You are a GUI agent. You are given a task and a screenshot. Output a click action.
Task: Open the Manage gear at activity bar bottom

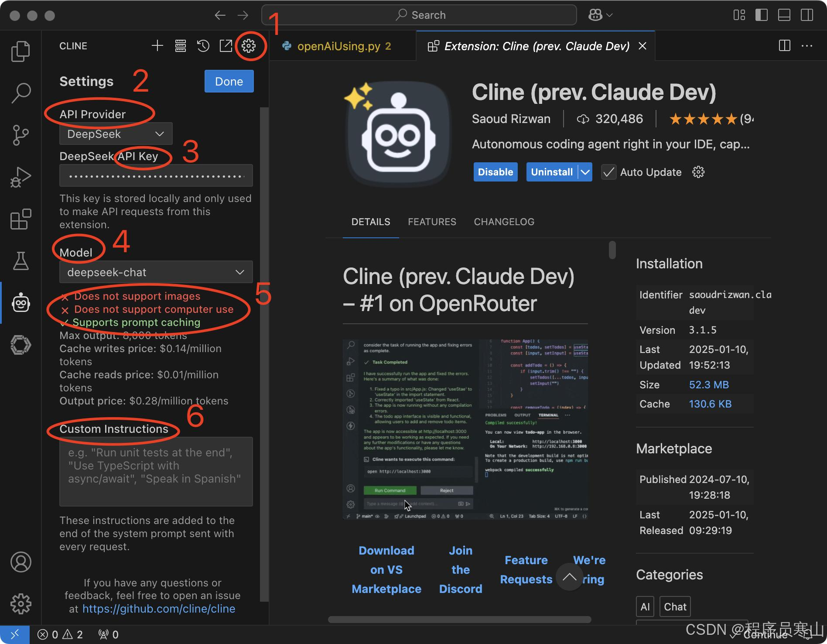pos(21,604)
